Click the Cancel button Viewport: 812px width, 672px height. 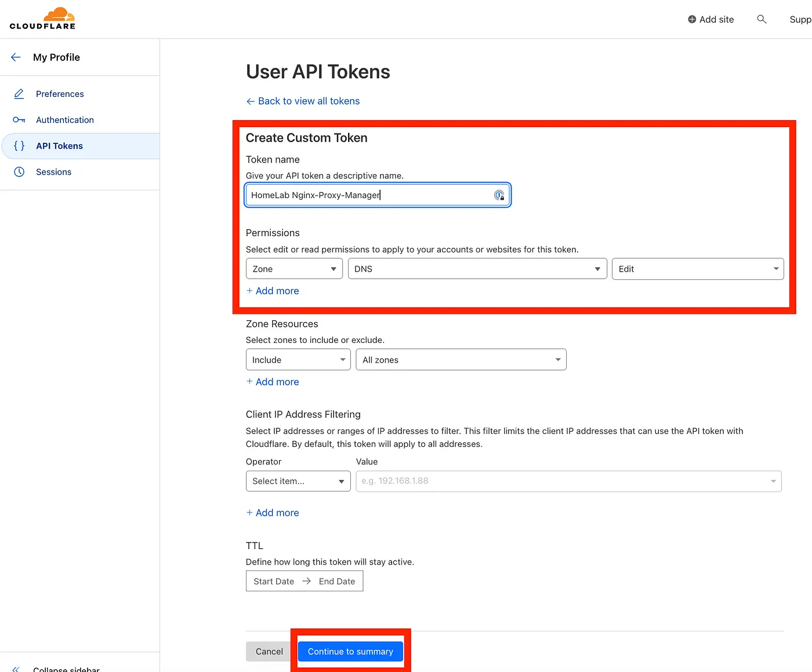(269, 652)
